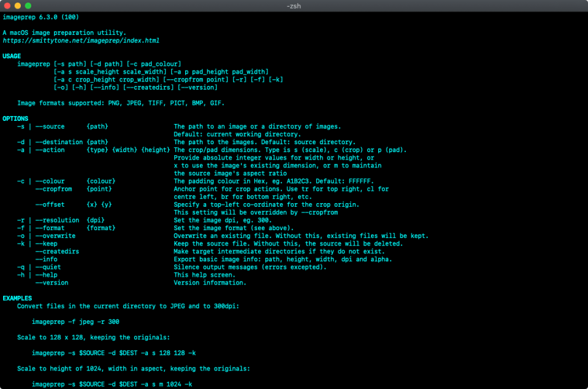Open the smittytone.net imageprep URL
This screenshot has height=389, width=588.
coord(81,40)
